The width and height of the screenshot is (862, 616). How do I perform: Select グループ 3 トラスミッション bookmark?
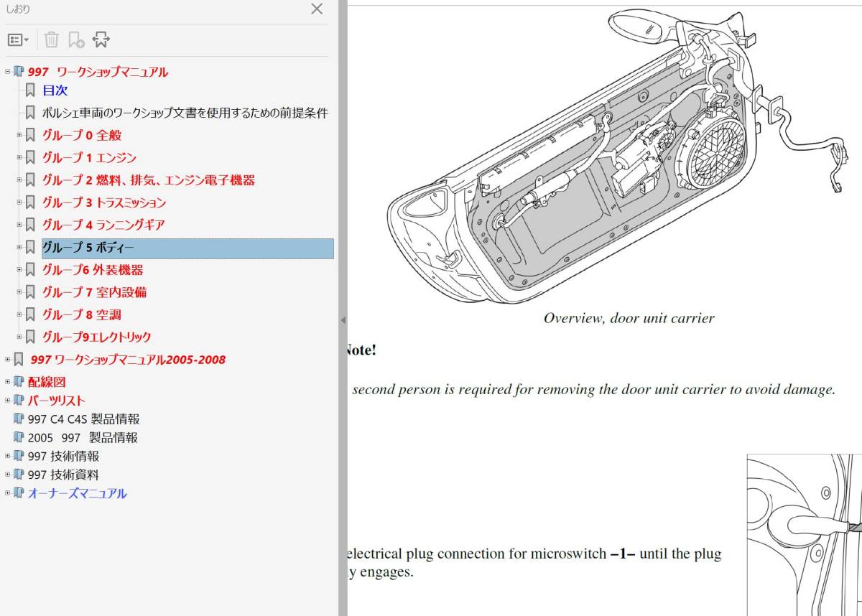point(104,202)
